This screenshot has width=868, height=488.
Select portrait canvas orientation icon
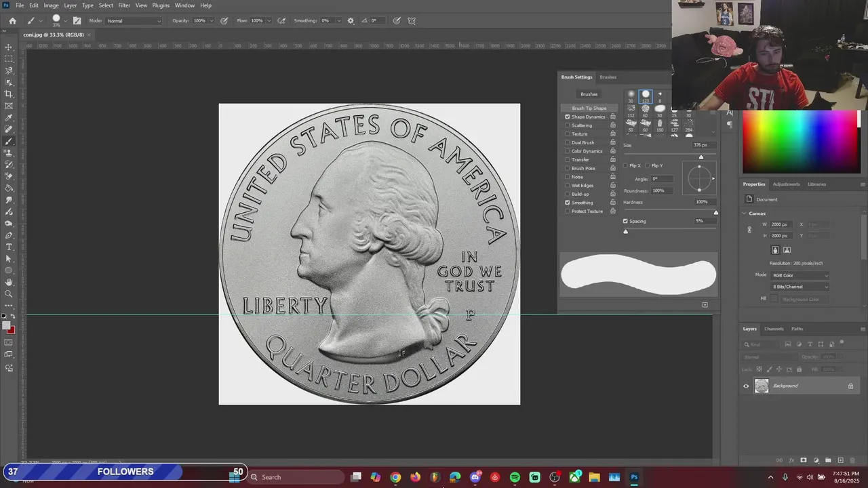pos(775,250)
